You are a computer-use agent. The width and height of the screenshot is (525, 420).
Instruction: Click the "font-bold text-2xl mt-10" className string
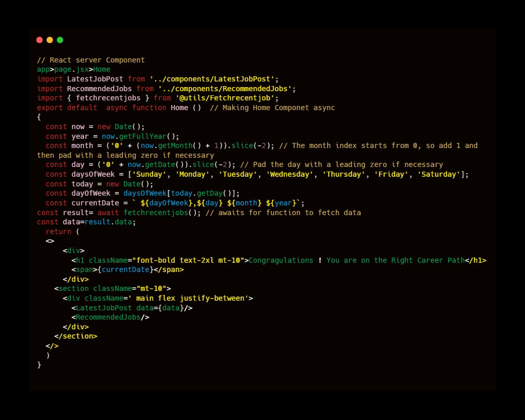pyautogui.click(x=188, y=261)
